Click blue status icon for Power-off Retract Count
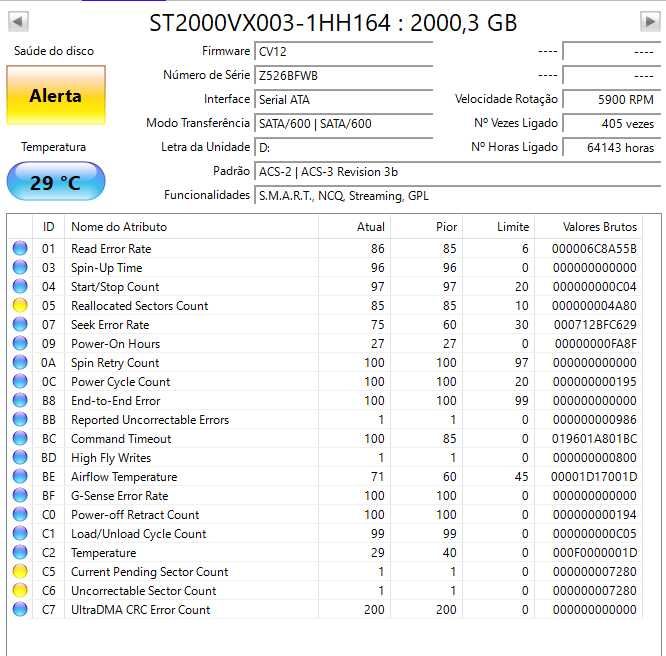Image resolution: width=666 pixels, height=656 pixels. (20, 514)
